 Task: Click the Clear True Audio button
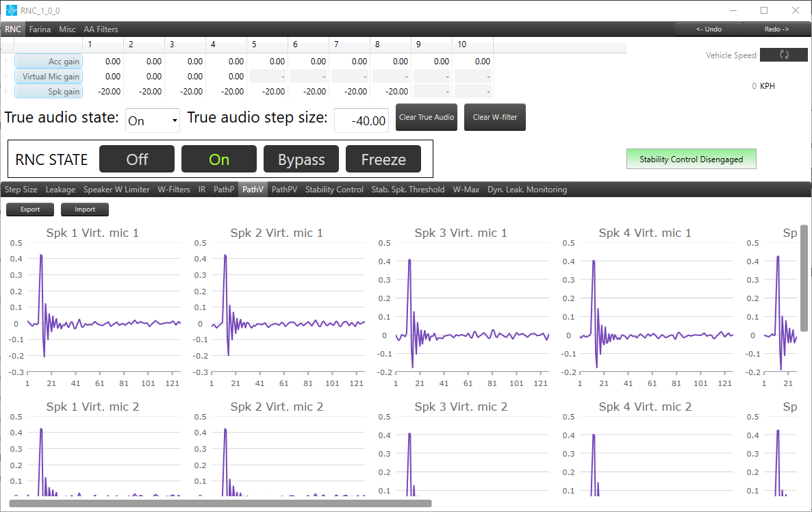(426, 117)
